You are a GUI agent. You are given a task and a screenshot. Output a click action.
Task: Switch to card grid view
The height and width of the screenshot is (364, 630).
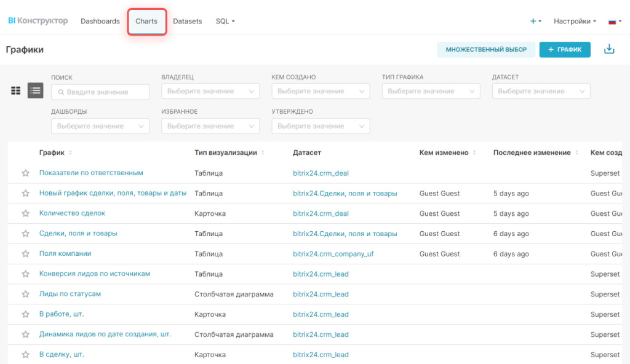16,90
